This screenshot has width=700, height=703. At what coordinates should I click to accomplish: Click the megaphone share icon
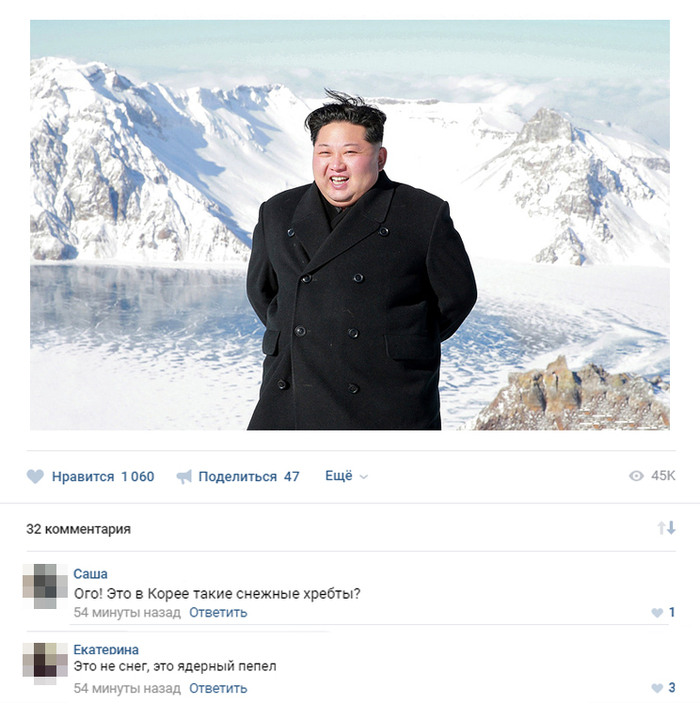coord(184,477)
